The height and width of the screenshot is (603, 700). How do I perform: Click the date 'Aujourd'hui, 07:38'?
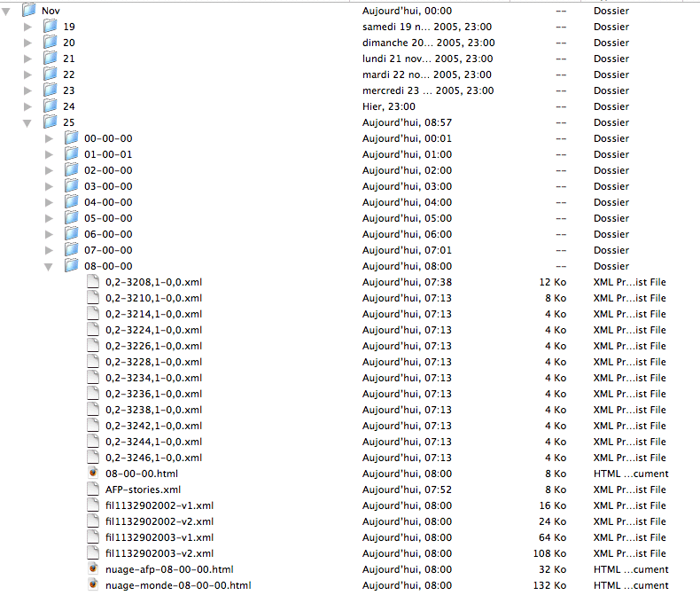tap(407, 282)
